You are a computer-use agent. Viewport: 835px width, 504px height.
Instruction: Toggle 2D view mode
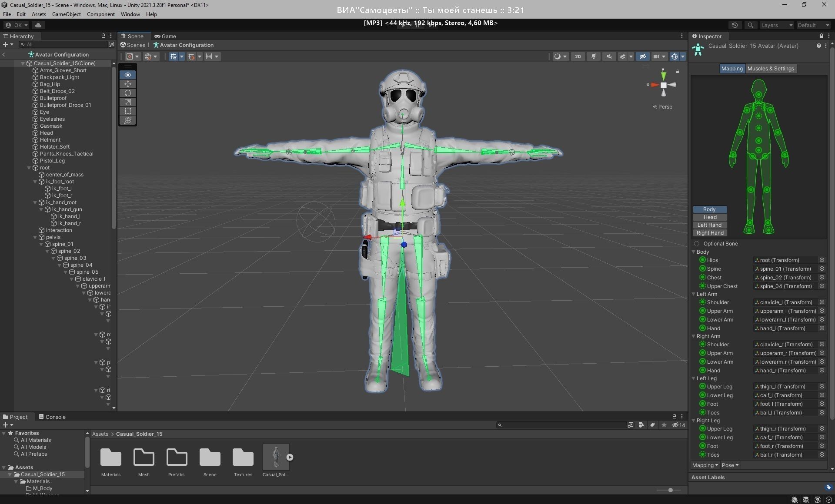[578, 56]
